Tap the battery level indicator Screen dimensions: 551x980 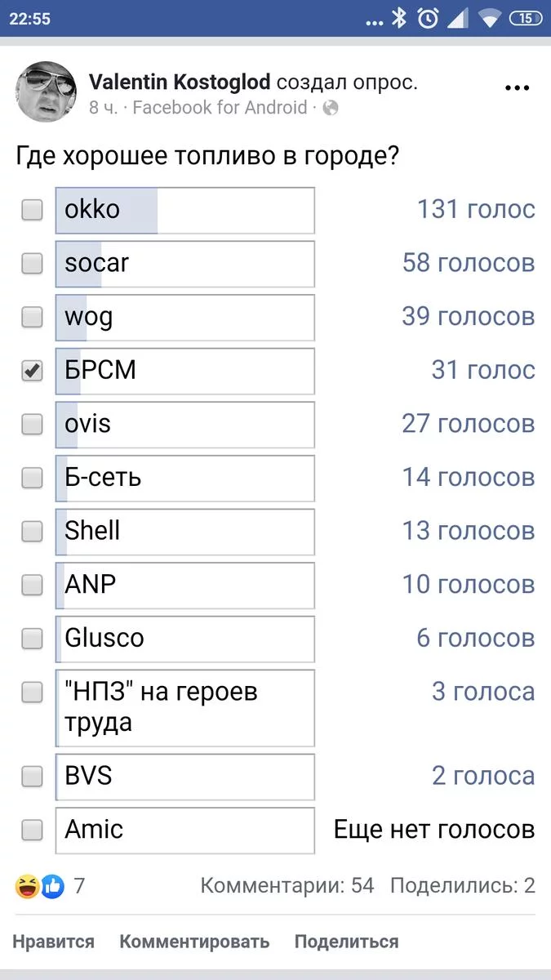point(525,19)
